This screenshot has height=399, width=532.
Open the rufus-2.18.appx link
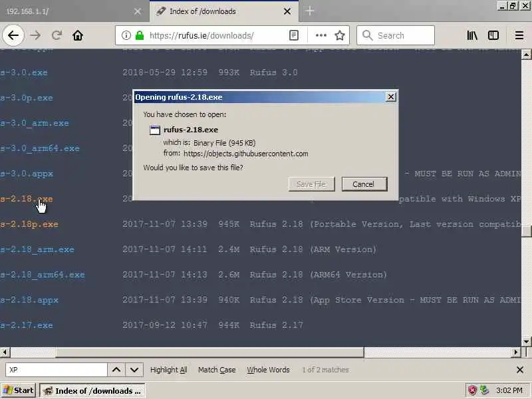tap(29, 300)
